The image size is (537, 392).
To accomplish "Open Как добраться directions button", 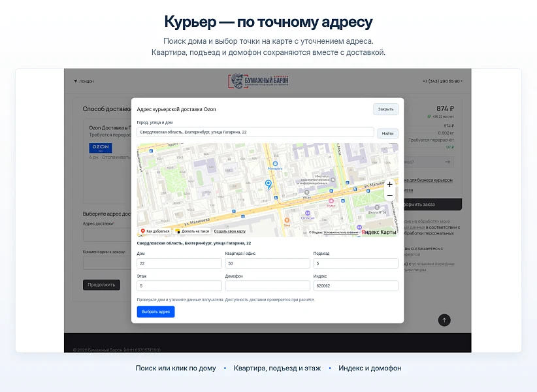I will click(x=155, y=231).
